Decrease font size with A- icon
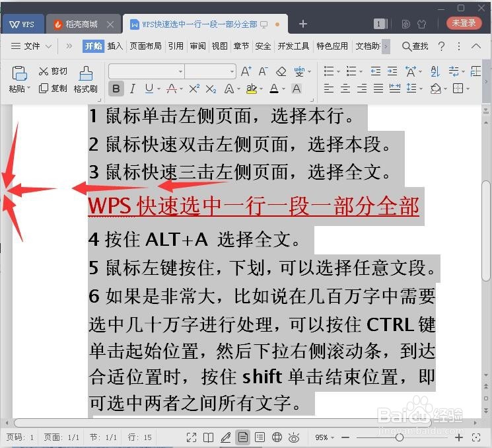This screenshot has width=492, height=448. (264, 71)
